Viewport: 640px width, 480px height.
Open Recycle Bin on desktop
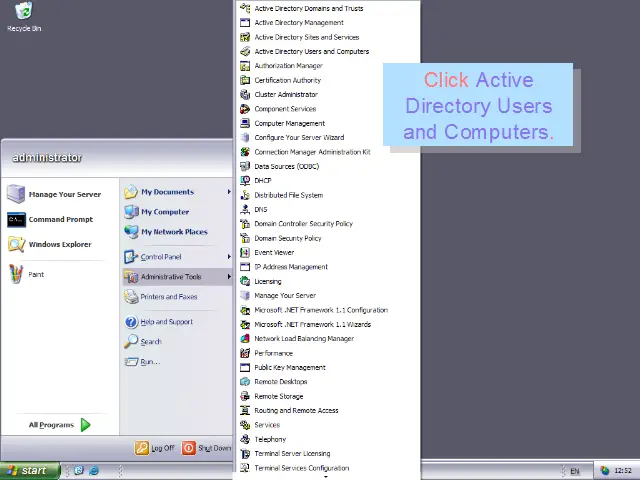tap(24, 17)
